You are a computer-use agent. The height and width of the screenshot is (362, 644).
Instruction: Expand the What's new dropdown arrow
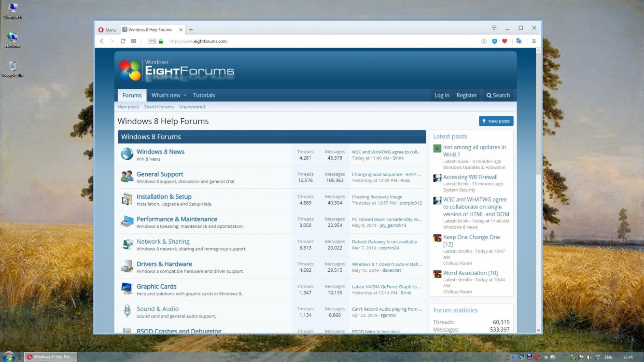(x=184, y=96)
